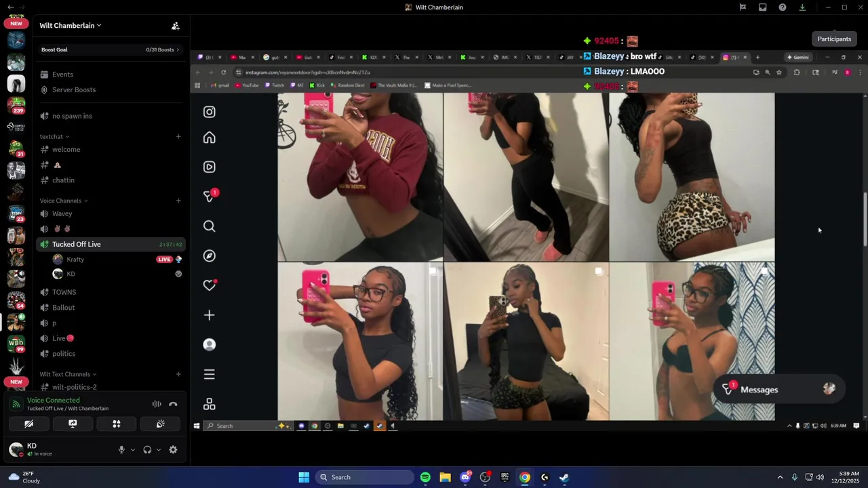Open the weather widget showing 26°F Cloudy
The height and width of the screenshot is (488, 868).
coord(24,477)
